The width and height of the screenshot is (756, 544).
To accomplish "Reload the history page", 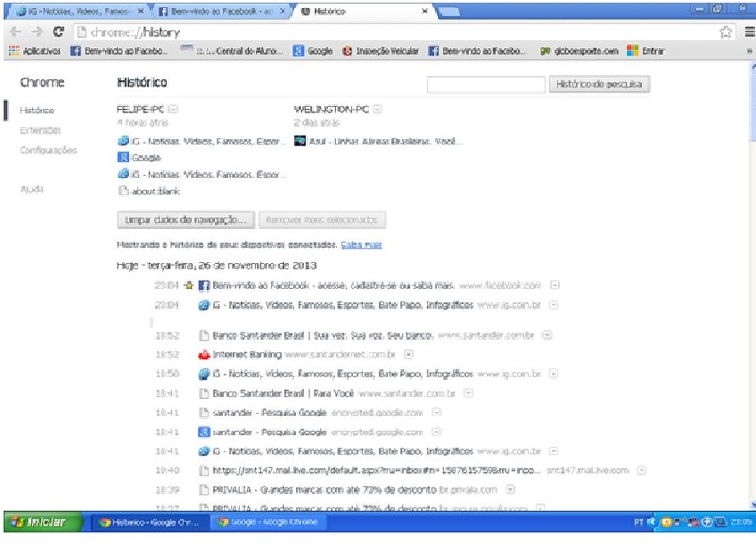I will pos(59,32).
